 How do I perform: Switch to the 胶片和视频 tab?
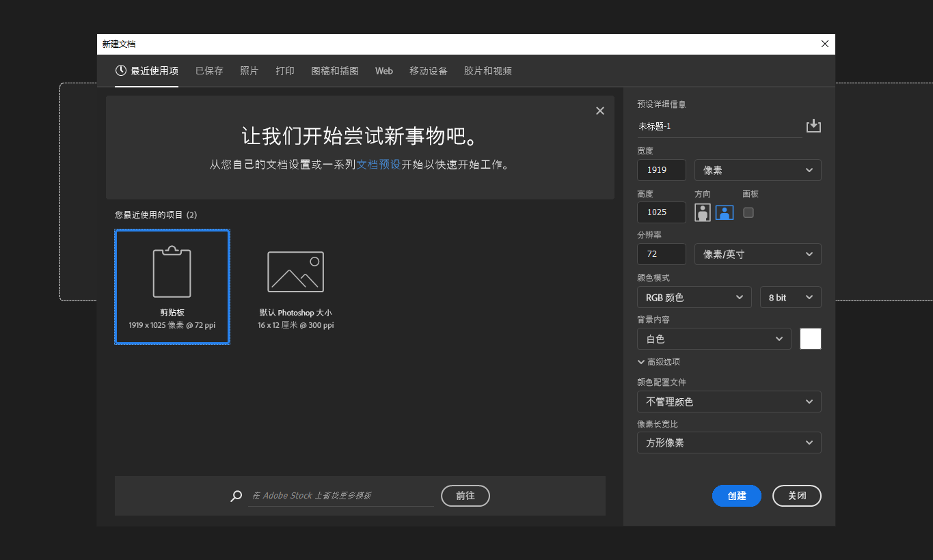click(x=487, y=70)
